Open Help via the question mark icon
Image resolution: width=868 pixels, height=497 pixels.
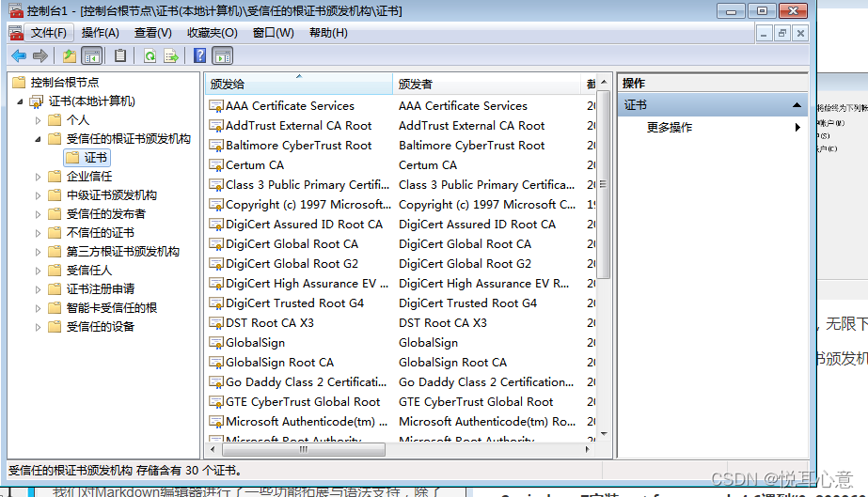pos(200,55)
